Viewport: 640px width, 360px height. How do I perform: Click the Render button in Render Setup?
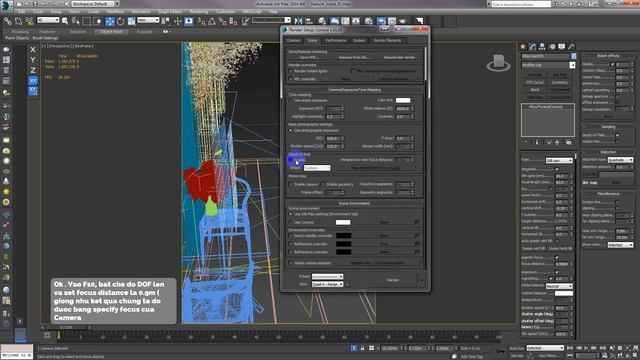tap(393, 280)
